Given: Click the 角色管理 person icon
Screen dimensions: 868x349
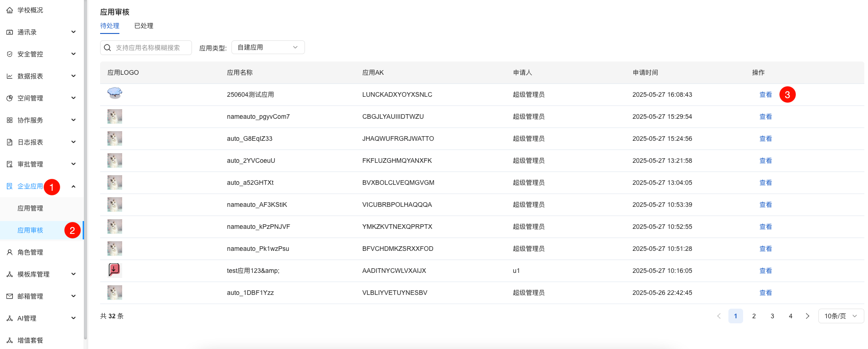Looking at the screenshot, I should (10, 252).
